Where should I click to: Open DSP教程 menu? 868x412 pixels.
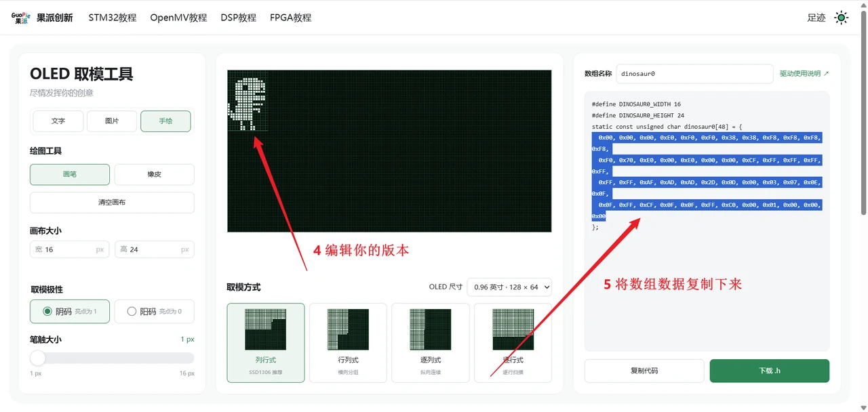click(239, 18)
